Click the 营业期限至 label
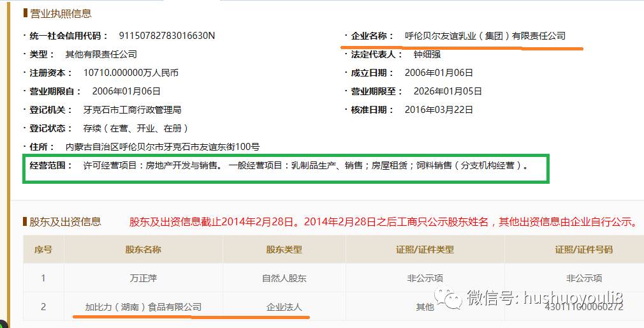Screen dimensions: 644x328 point(376,91)
